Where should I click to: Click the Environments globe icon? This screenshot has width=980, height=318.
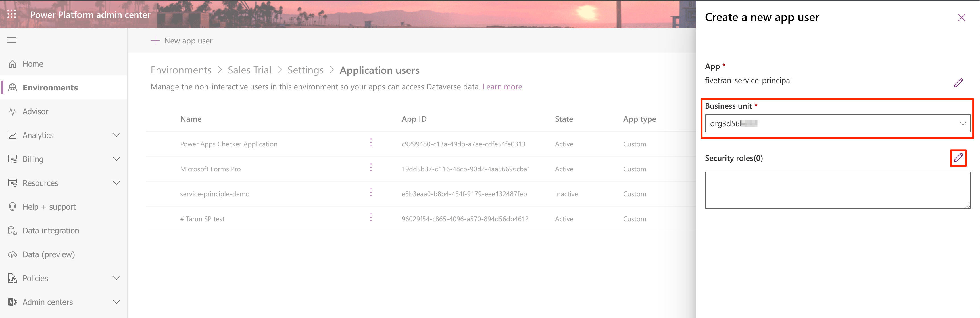pos(12,87)
